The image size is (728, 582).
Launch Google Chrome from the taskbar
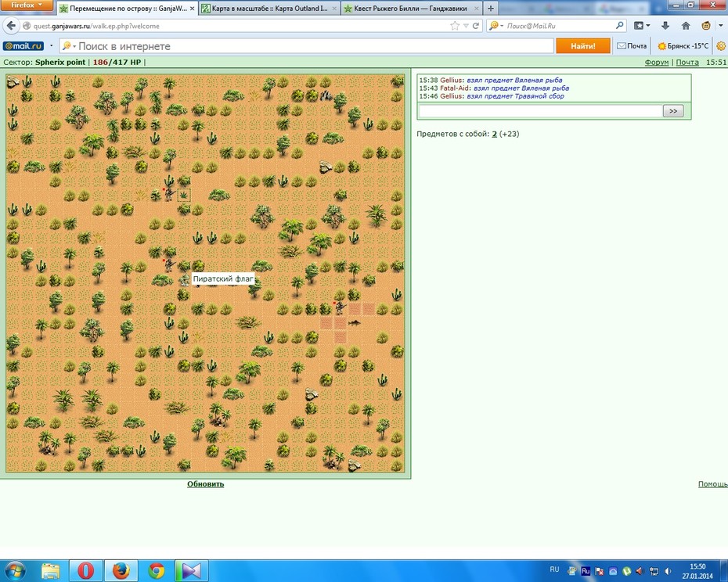[156, 571]
